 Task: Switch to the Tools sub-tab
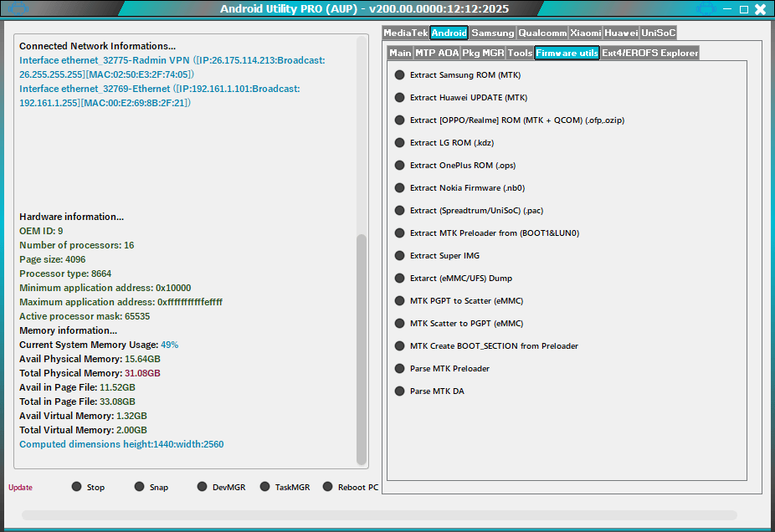(x=520, y=53)
